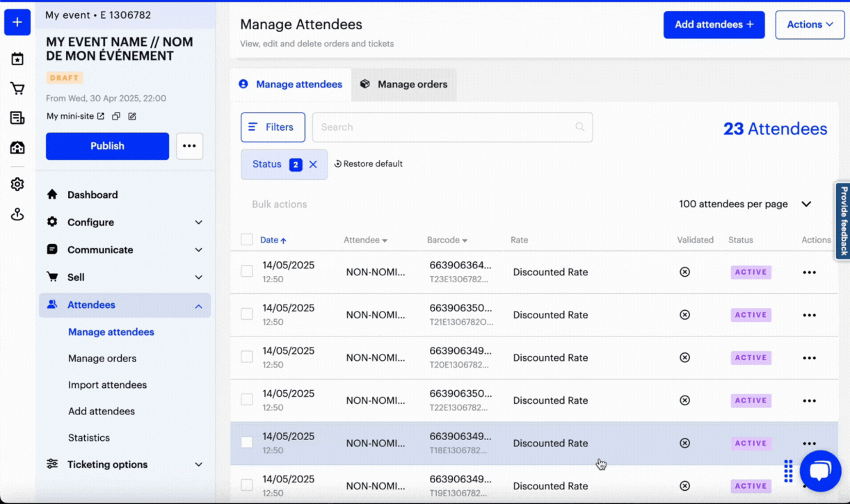Select the checkbox for row T18E1306782
The image size is (850, 504).
(x=246, y=442)
